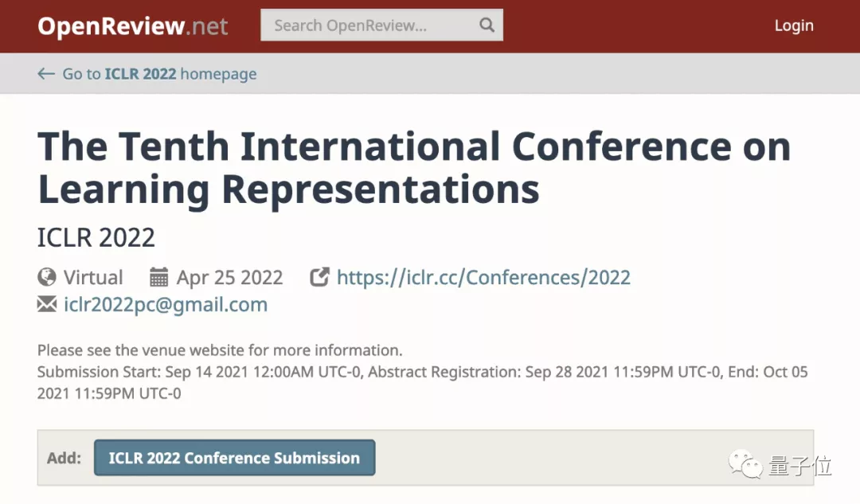Viewport: 860px width, 504px height.
Task: Click the envelope icon next to the contact email
Action: 46,303
